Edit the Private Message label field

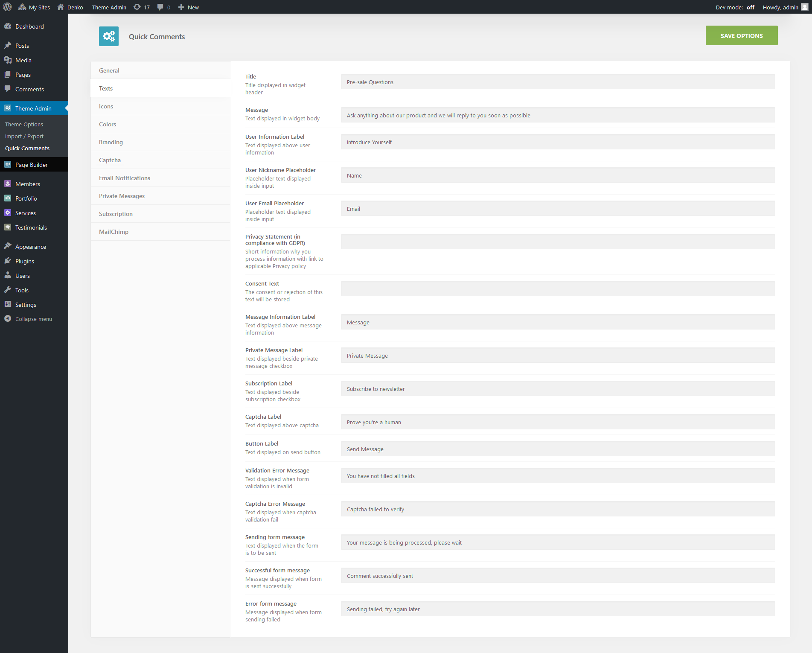558,356
